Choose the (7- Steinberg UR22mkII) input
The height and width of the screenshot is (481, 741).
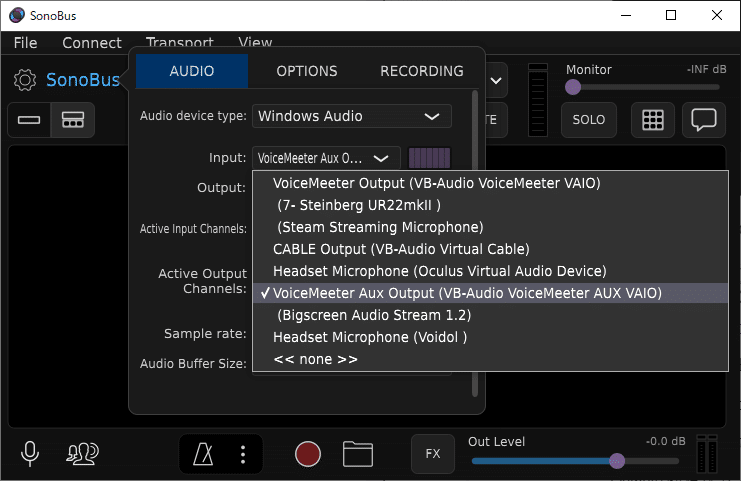tap(491, 205)
